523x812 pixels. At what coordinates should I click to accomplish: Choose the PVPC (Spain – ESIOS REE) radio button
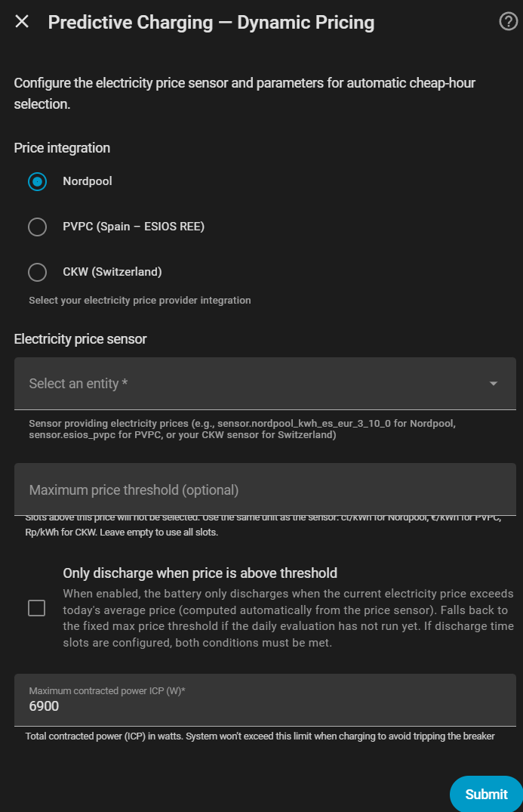[37, 227]
